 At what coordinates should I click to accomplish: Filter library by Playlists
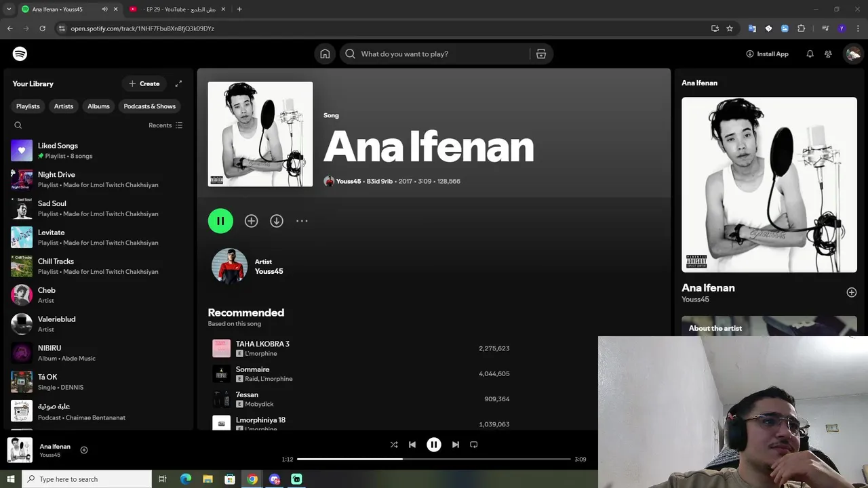point(28,106)
